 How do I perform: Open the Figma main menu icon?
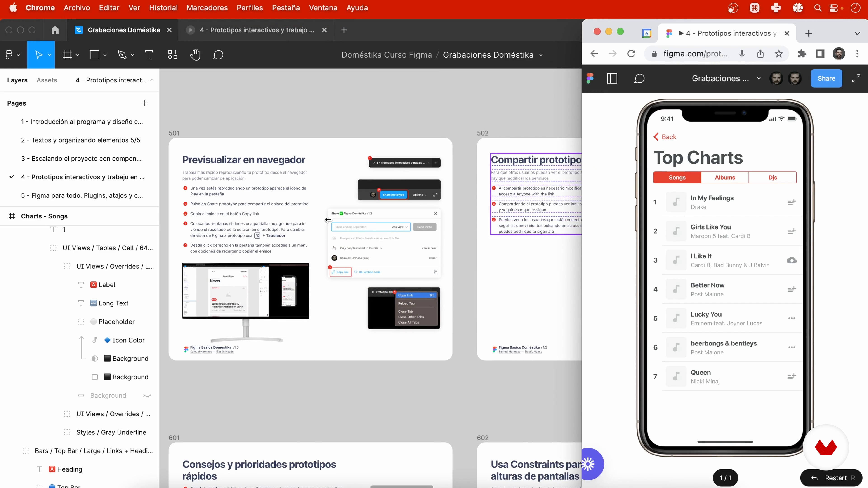[x=9, y=54]
